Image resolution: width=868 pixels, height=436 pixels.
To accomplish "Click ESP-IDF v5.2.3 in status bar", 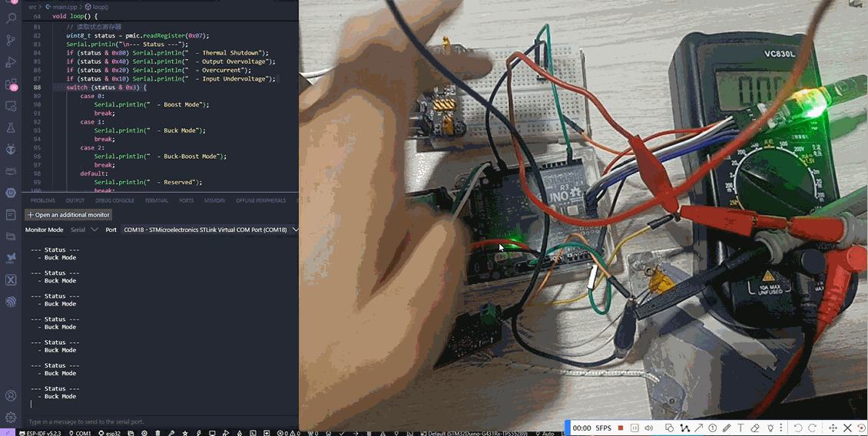I will 40,433.
